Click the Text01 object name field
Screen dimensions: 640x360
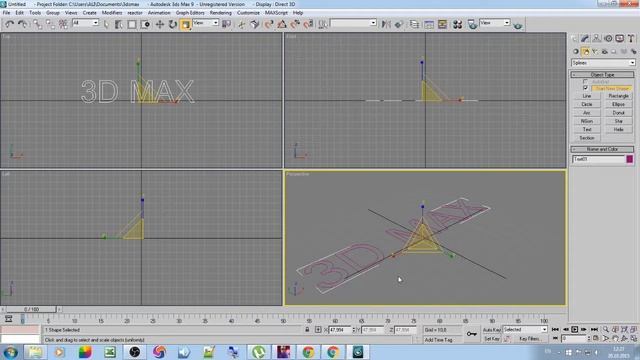point(598,159)
